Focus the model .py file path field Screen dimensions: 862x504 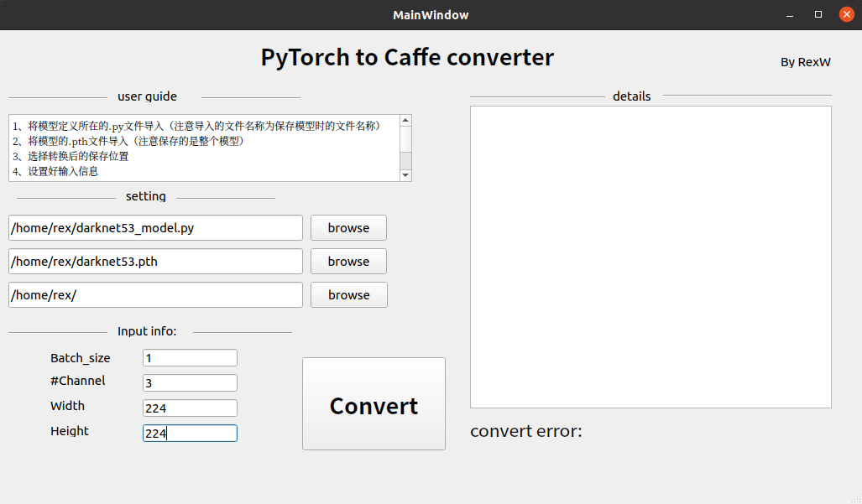155,228
